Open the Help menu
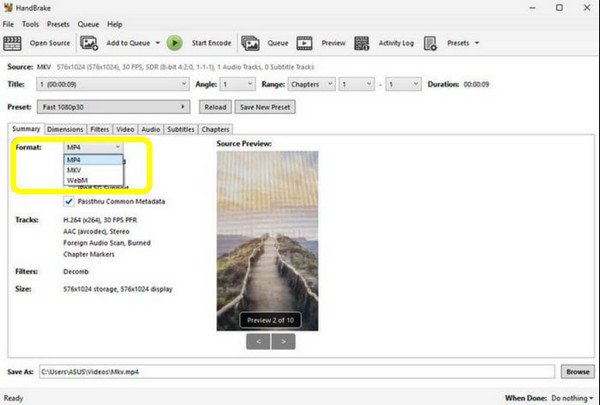 114,24
